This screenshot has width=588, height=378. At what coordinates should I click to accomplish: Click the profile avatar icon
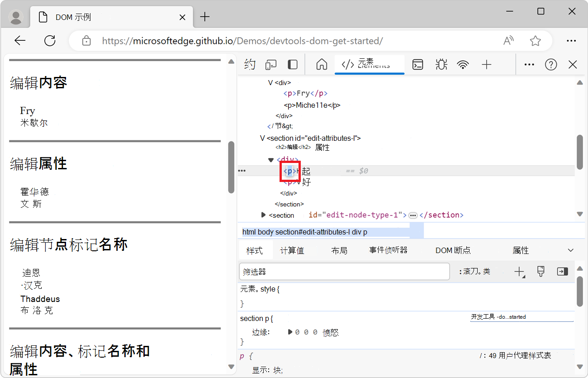(16, 17)
